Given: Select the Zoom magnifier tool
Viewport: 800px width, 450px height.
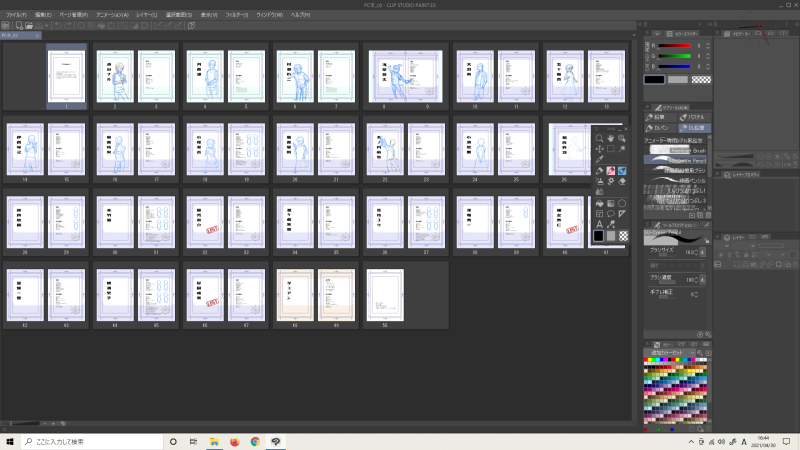Looking at the screenshot, I should pyautogui.click(x=599, y=138).
